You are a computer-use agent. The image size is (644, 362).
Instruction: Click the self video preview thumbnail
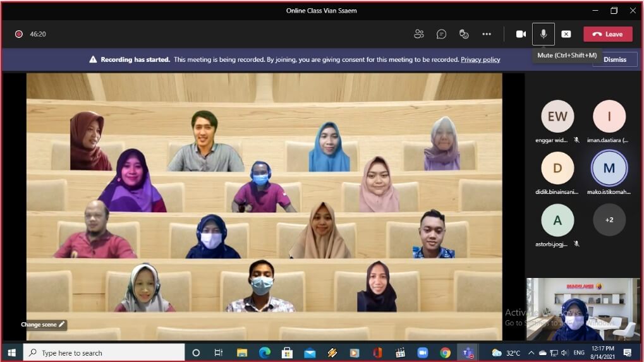pyautogui.click(x=583, y=310)
